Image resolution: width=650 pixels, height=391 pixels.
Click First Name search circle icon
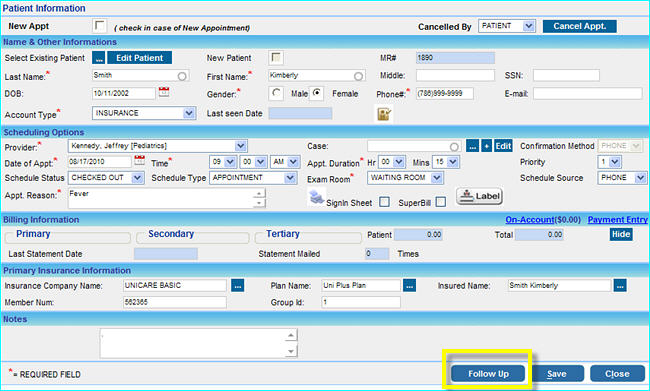(359, 76)
